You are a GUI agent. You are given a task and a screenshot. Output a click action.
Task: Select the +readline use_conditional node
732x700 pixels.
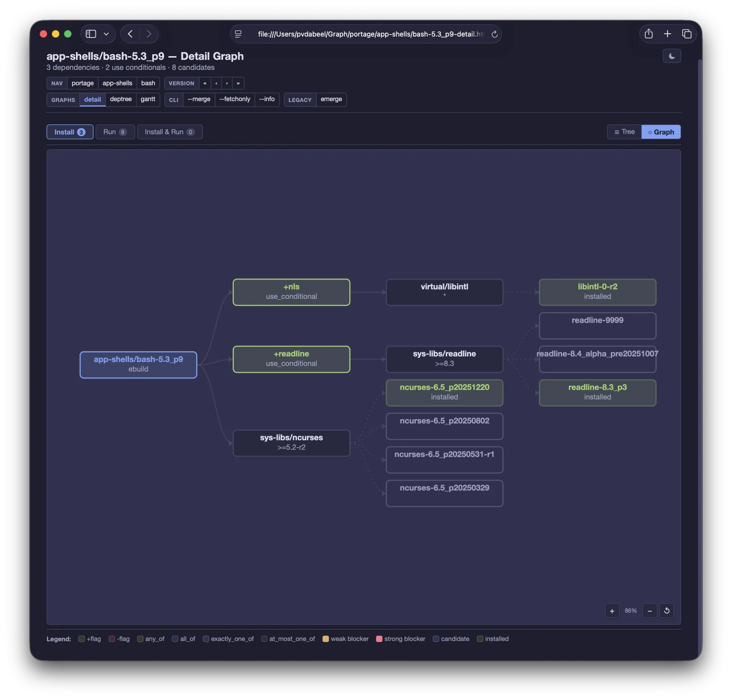pyautogui.click(x=291, y=359)
